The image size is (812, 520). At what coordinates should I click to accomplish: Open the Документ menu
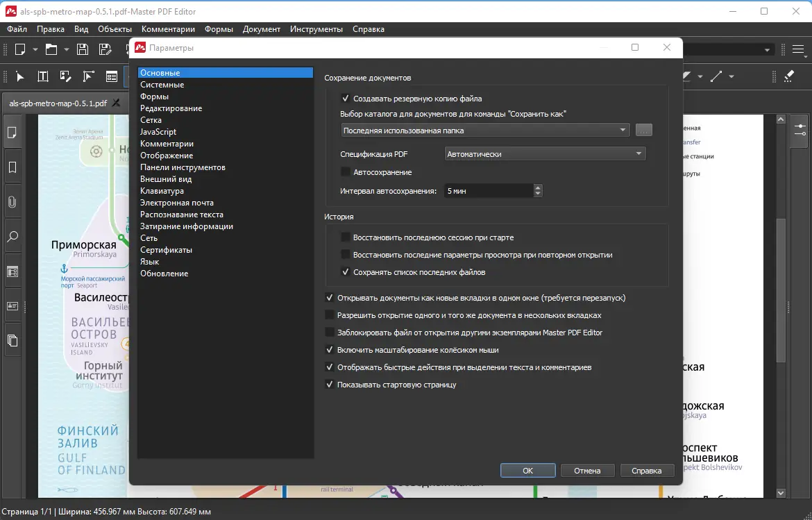(x=262, y=29)
